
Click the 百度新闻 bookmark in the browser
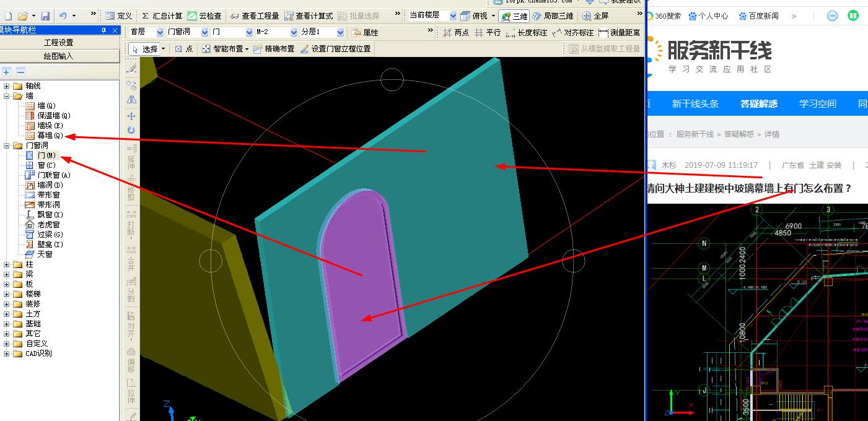click(x=758, y=15)
